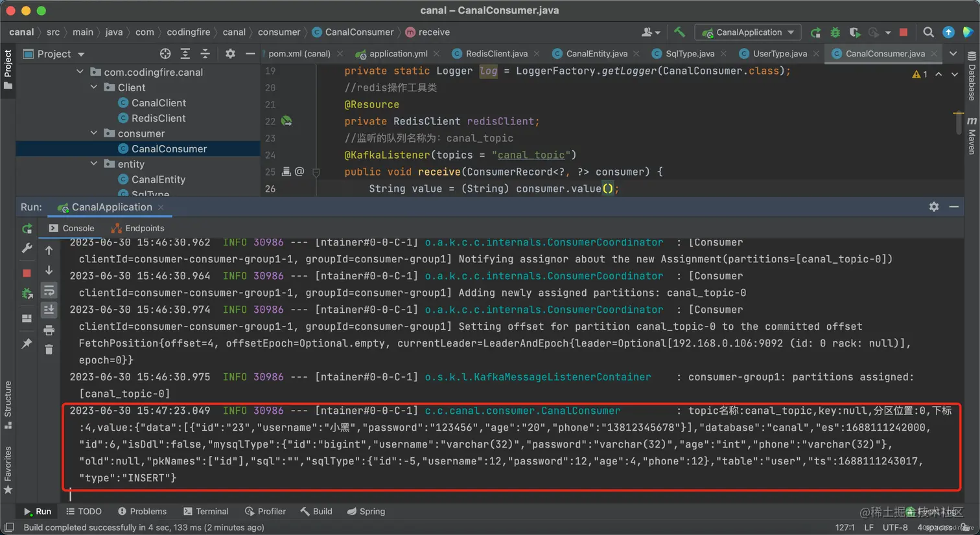The width and height of the screenshot is (980, 535).
Task: Open the Database side panel
Action: click(x=972, y=76)
